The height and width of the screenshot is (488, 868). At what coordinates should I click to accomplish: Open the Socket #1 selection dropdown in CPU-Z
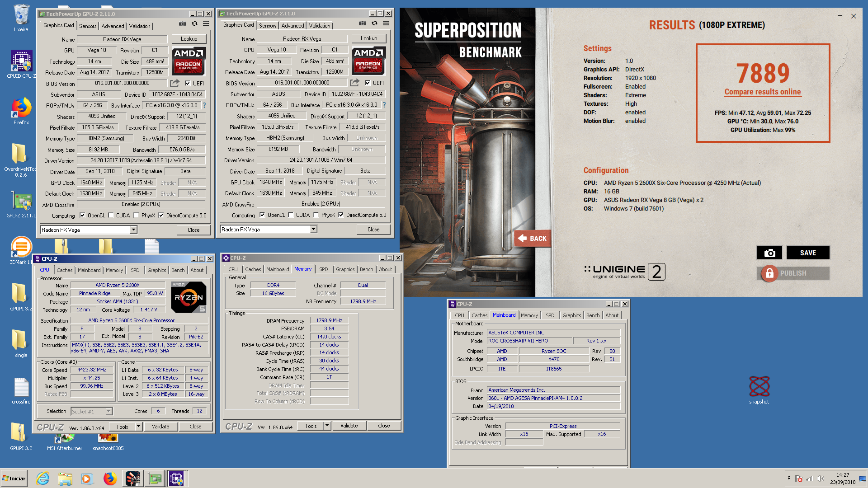(x=108, y=412)
